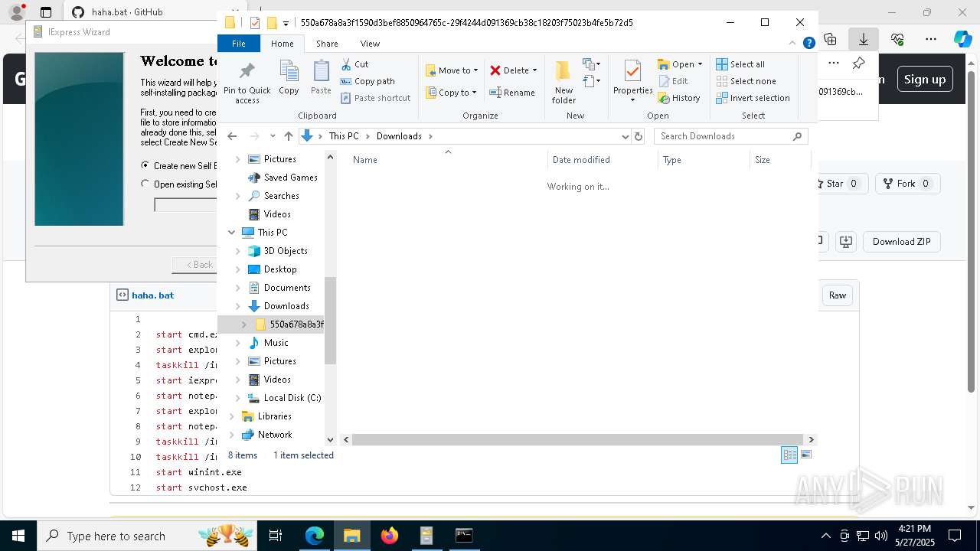Click Rename in Organize group
This screenshot has width=980, height=551.
coord(512,93)
